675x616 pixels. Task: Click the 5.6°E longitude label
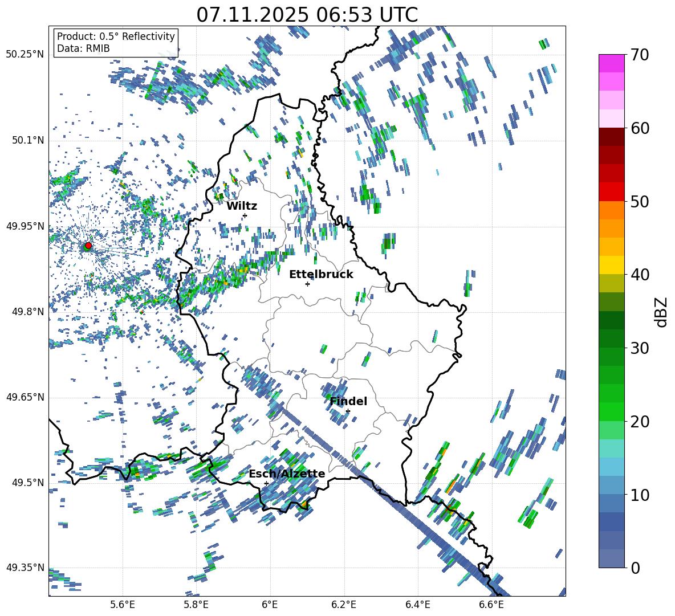123,605
